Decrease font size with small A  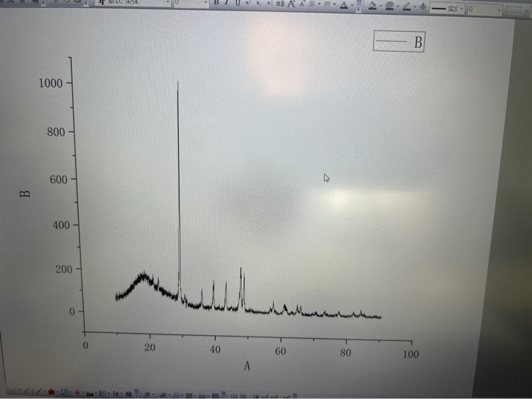[301, 4]
